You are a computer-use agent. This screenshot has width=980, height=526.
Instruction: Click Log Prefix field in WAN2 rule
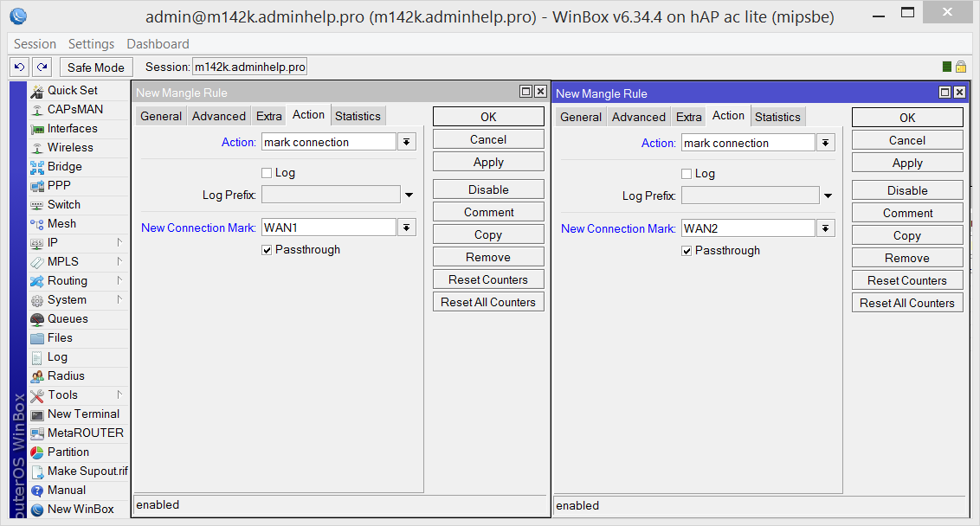(750, 196)
